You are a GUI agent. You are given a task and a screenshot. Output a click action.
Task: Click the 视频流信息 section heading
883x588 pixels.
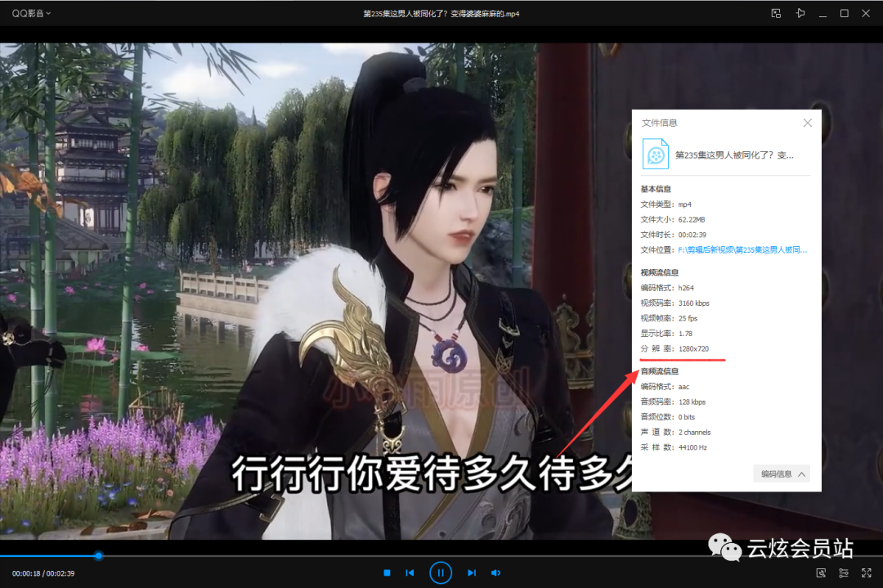(660, 272)
